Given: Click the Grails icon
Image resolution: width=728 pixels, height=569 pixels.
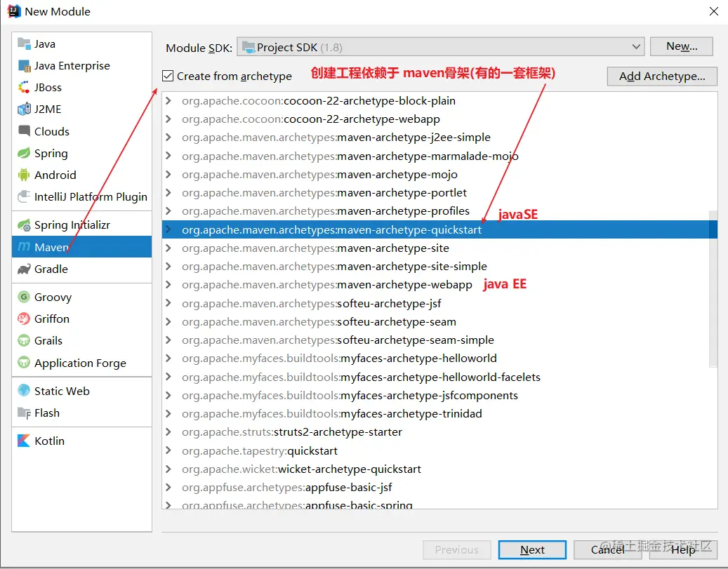Looking at the screenshot, I should (24, 341).
